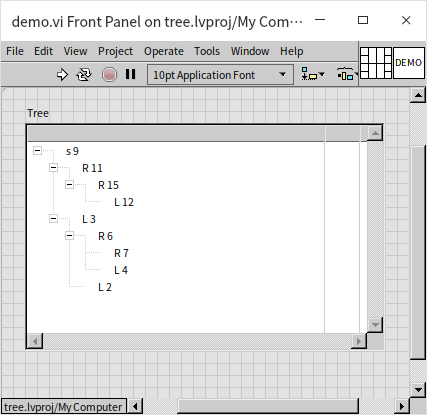Click the connector pane grid icon

376,63
